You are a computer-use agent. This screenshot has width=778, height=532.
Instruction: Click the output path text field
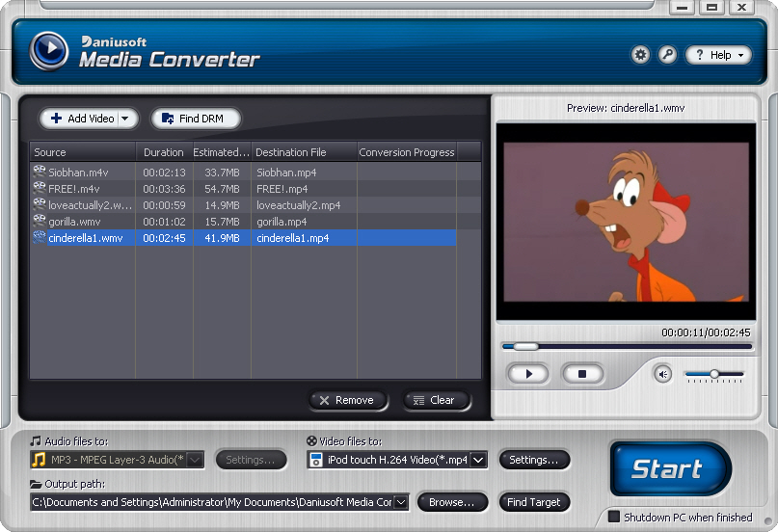coord(212,502)
